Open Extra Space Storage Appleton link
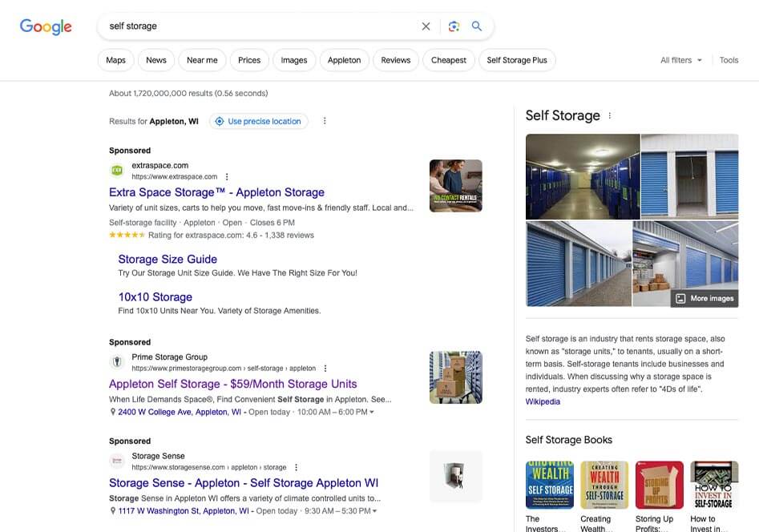 tap(216, 192)
